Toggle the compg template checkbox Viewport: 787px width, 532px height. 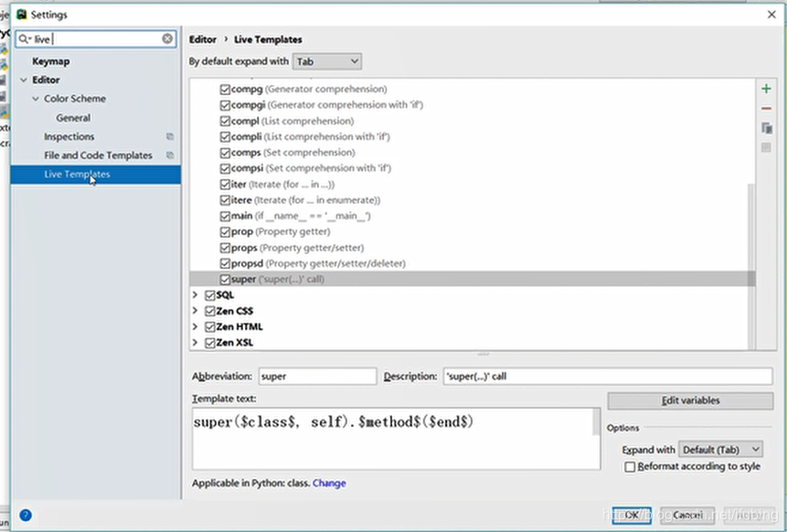click(x=225, y=90)
